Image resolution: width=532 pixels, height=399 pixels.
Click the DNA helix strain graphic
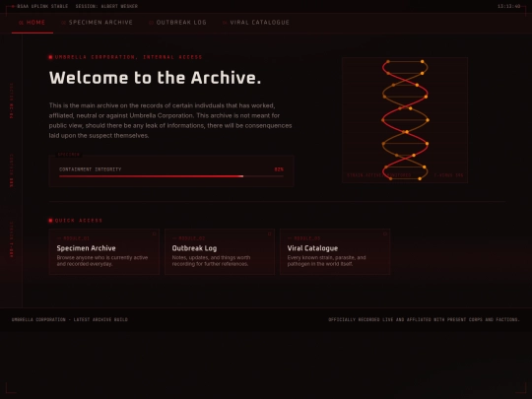(x=405, y=120)
